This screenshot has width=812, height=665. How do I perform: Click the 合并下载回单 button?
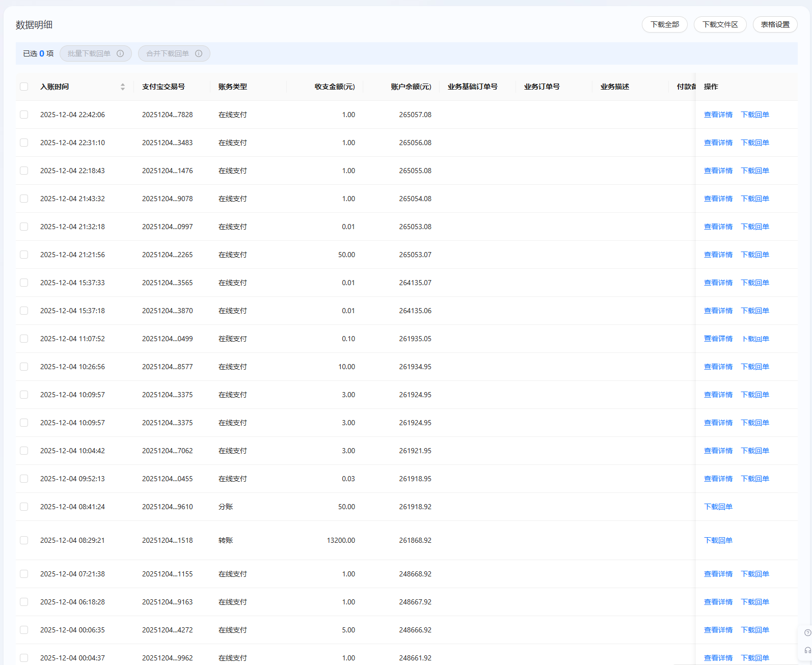(x=168, y=53)
